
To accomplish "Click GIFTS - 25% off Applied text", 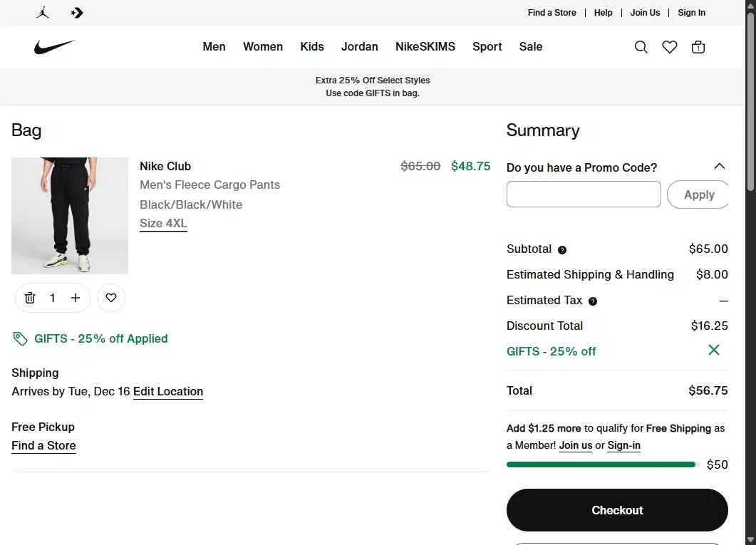I will click(x=101, y=339).
